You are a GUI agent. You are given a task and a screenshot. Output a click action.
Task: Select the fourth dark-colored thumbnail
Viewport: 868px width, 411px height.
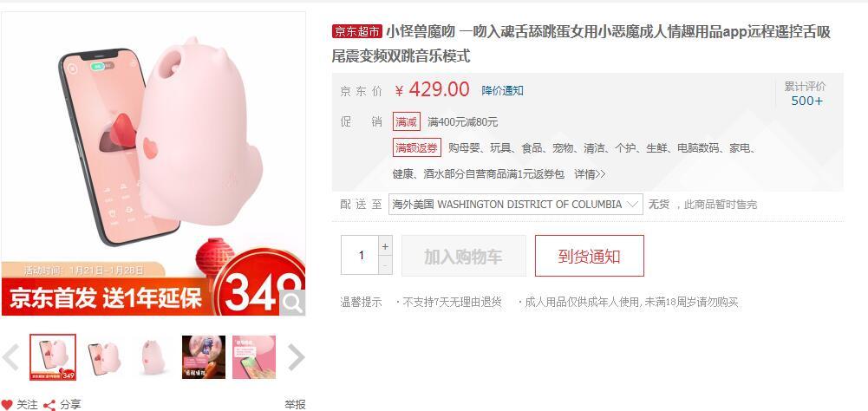204,357
